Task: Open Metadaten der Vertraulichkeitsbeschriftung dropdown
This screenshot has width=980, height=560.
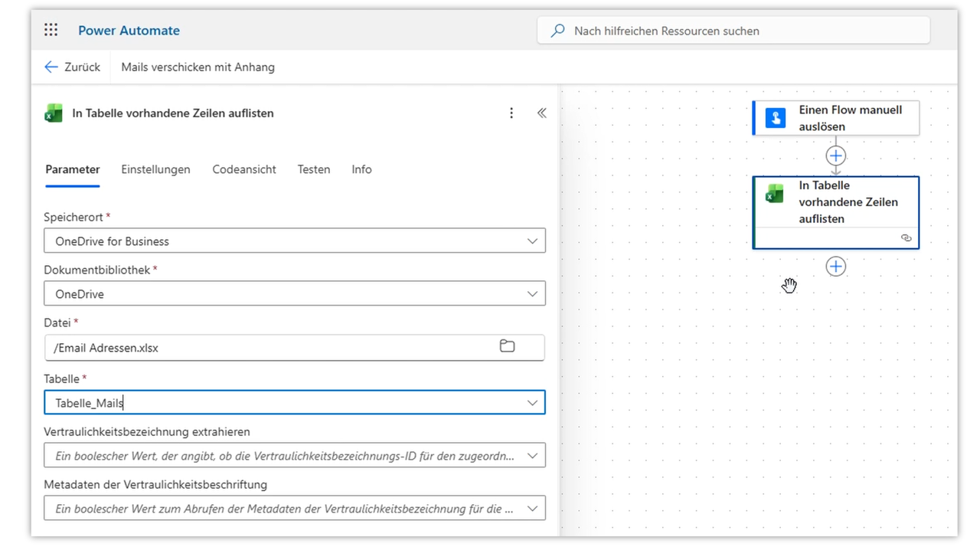Action: (x=532, y=509)
